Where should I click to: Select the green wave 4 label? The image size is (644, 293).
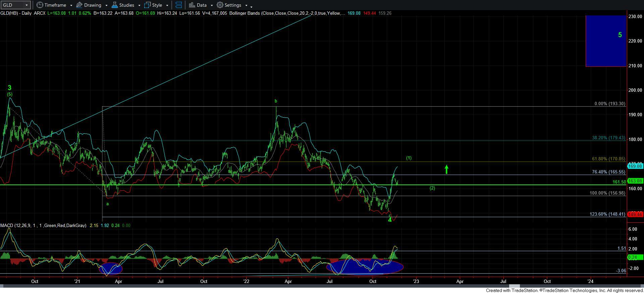390,220
